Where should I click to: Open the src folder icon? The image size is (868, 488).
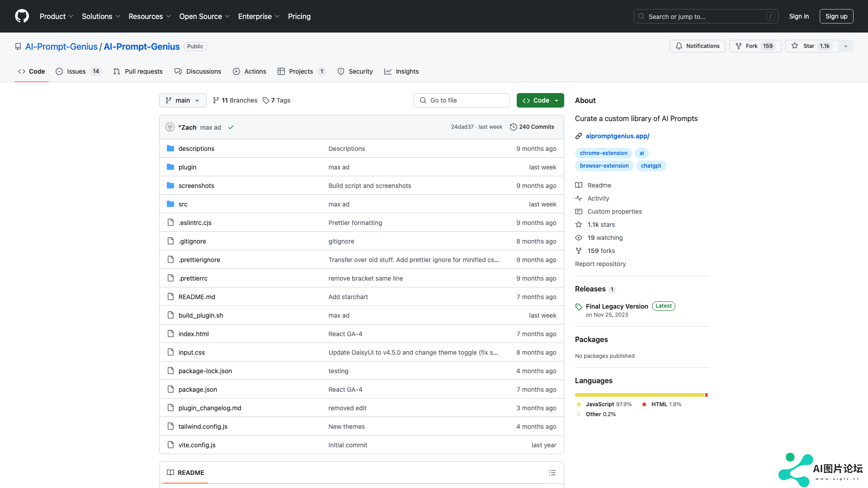170,204
